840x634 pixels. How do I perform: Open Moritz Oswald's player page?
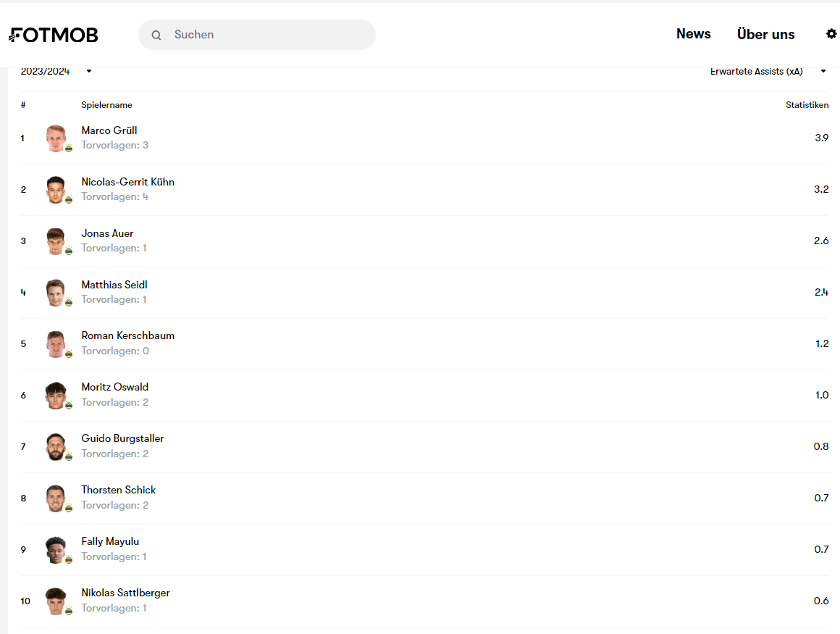point(114,387)
